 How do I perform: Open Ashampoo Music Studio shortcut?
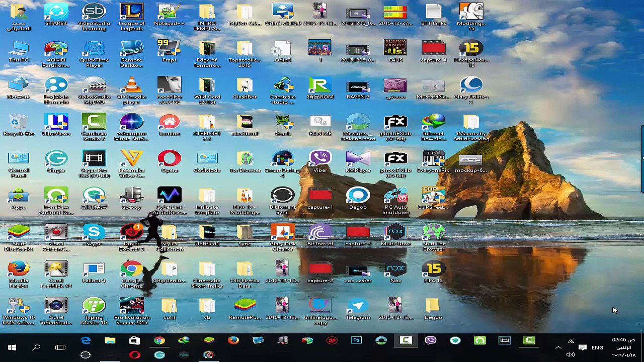pyautogui.click(x=131, y=128)
